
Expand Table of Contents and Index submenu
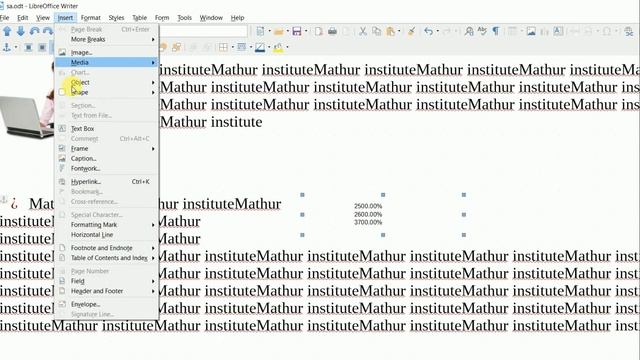(x=107, y=258)
